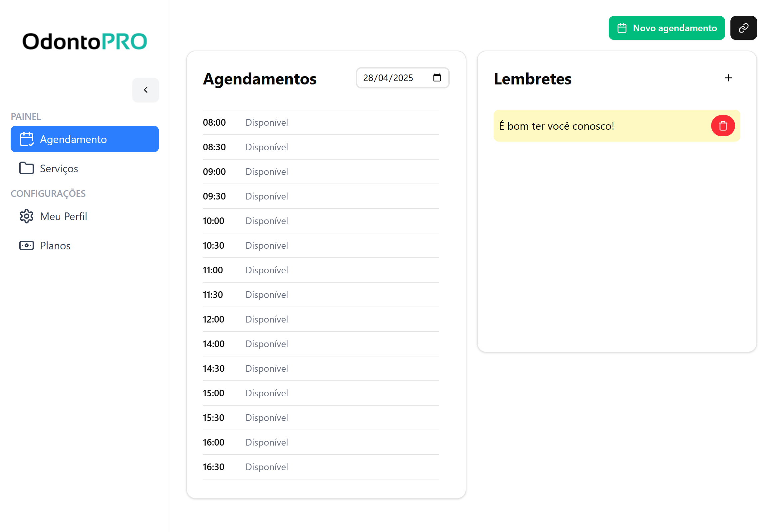The height and width of the screenshot is (532, 773).
Task: Select the 10:30 Disponível time slot
Action: point(320,246)
